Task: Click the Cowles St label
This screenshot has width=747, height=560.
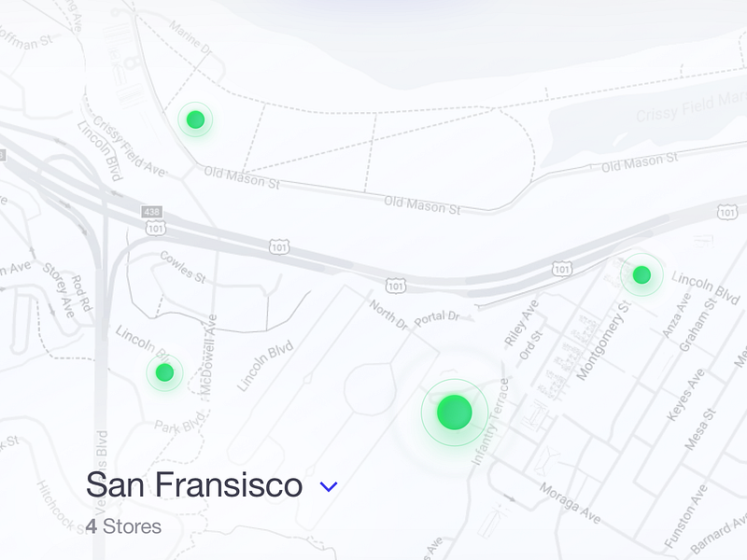Action: pyautogui.click(x=182, y=266)
